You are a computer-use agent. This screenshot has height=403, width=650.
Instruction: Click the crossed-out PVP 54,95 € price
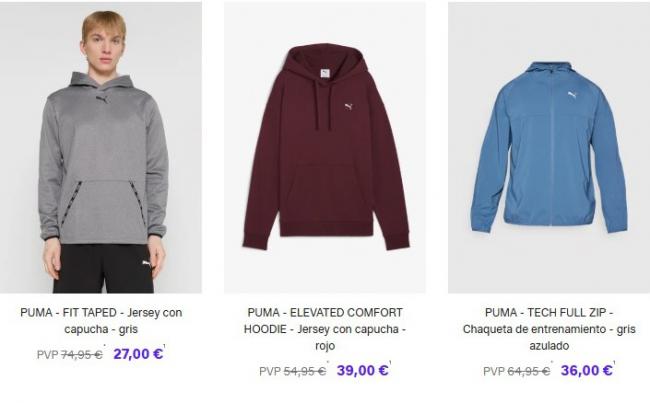click(293, 371)
